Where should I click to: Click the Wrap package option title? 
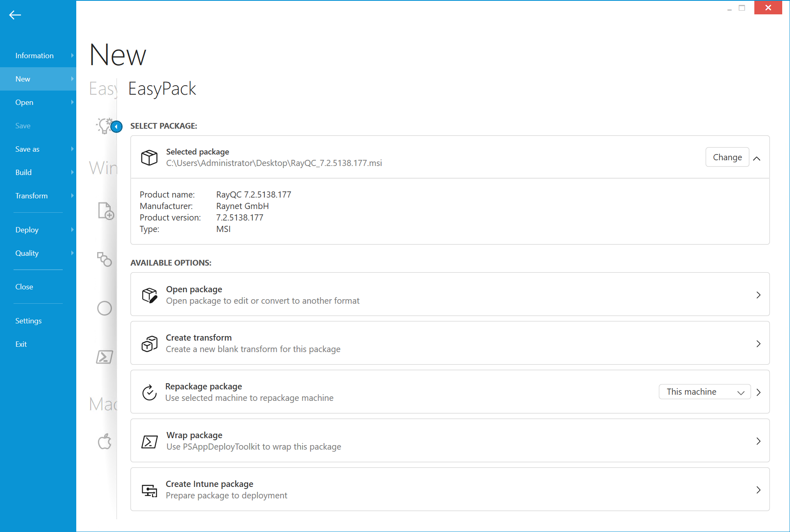(194, 435)
